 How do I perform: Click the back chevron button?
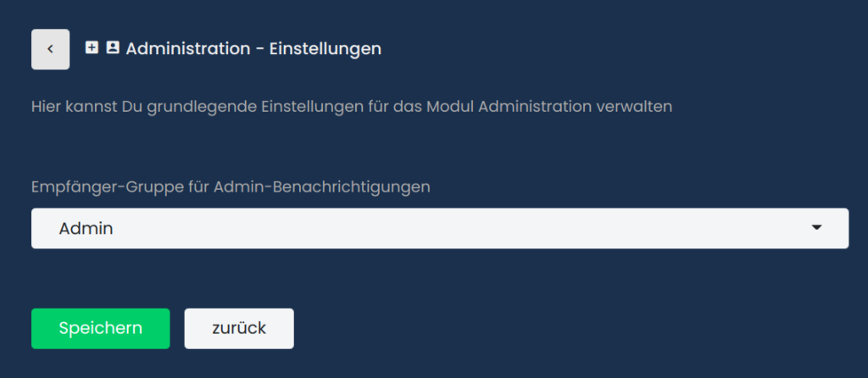(x=50, y=49)
